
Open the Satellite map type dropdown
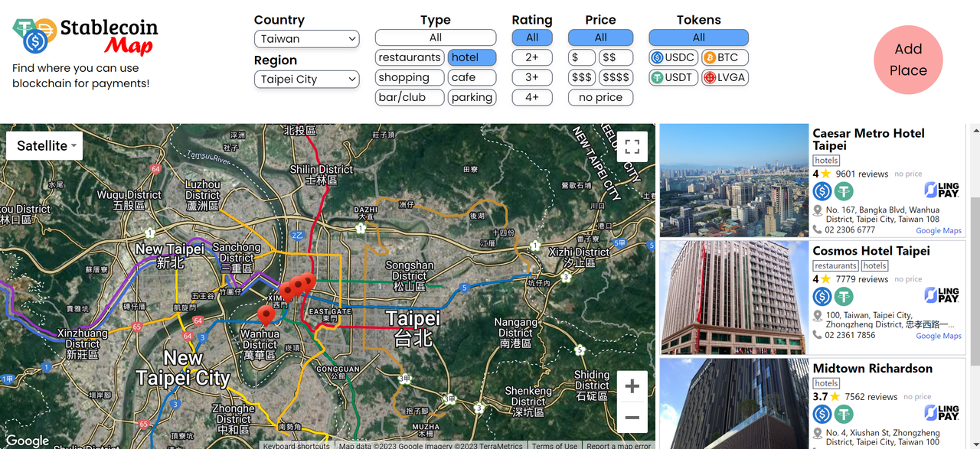point(44,145)
